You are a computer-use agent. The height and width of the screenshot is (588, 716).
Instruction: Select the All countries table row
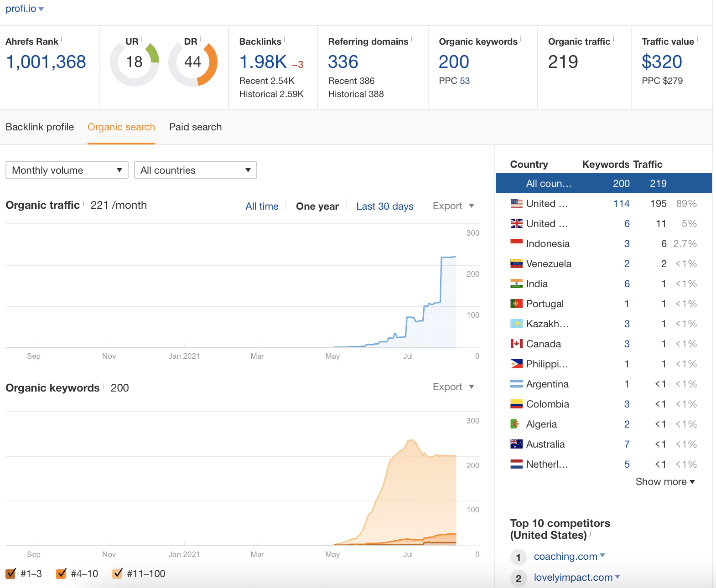[x=603, y=184]
